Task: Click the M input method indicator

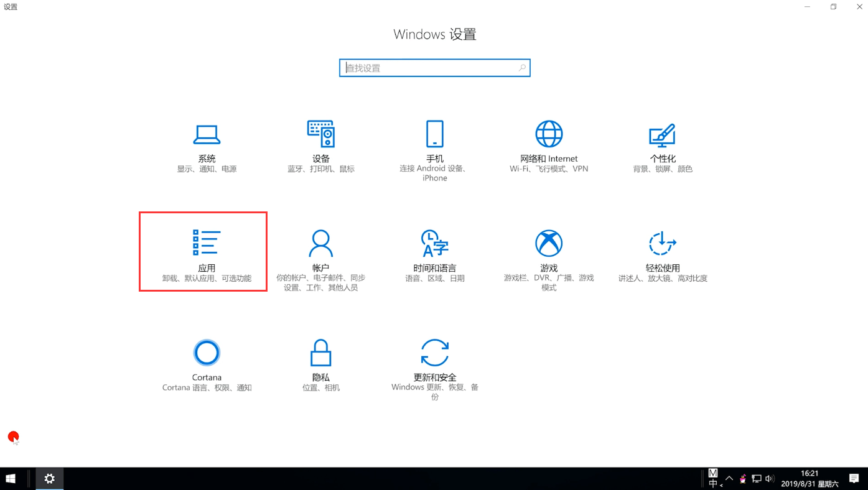Action: point(713,473)
